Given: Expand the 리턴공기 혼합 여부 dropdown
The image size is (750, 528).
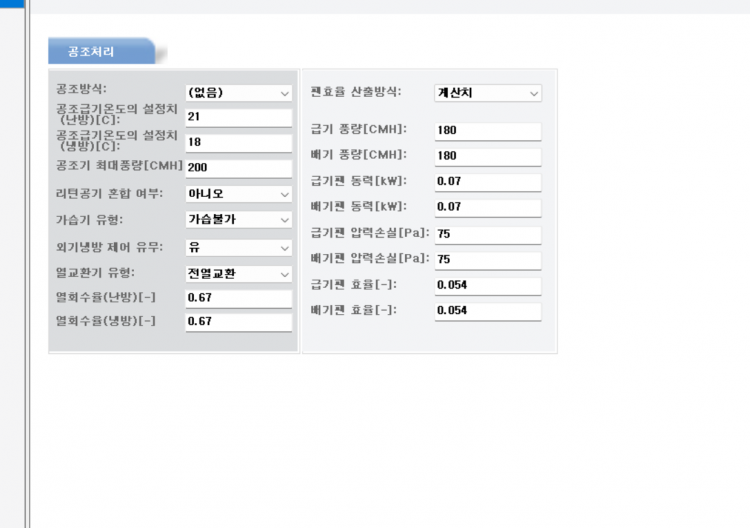Looking at the screenshot, I should click(x=238, y=193).
